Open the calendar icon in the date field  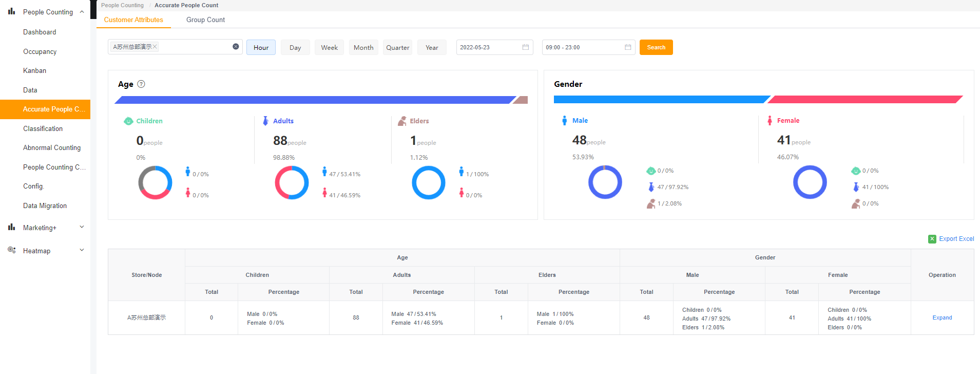(525, 47)
